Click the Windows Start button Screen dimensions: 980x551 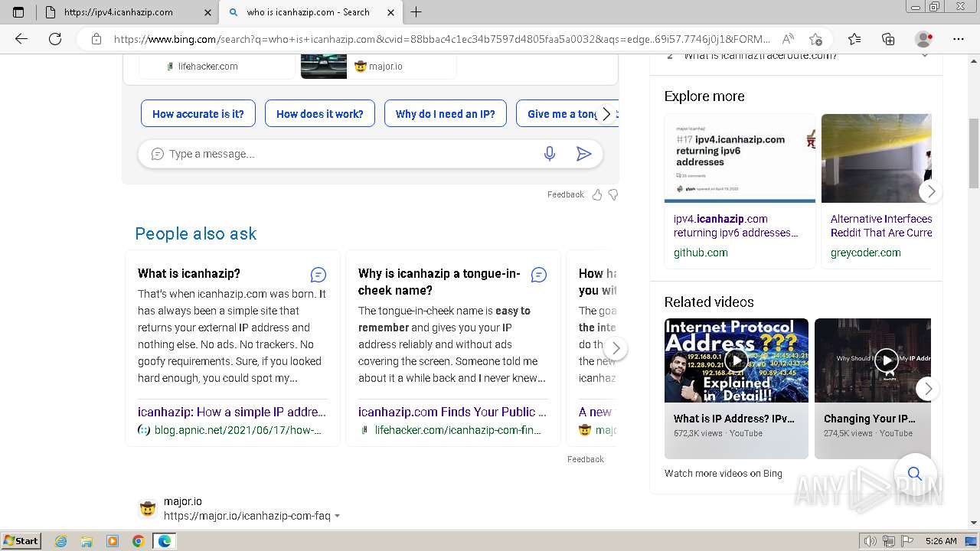(x=21, y=541)
